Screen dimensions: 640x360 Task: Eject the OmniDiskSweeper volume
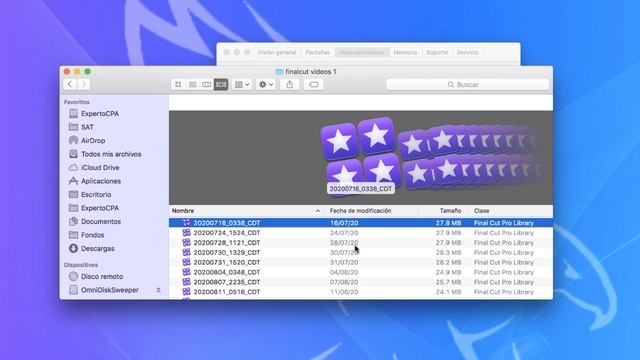(158, 290)
